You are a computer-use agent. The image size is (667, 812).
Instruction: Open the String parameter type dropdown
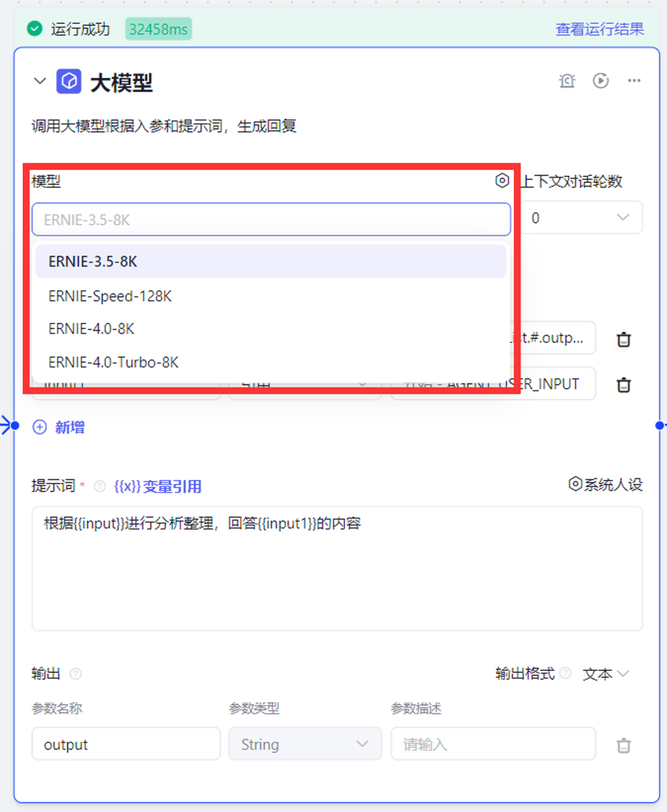pos(305,744)
